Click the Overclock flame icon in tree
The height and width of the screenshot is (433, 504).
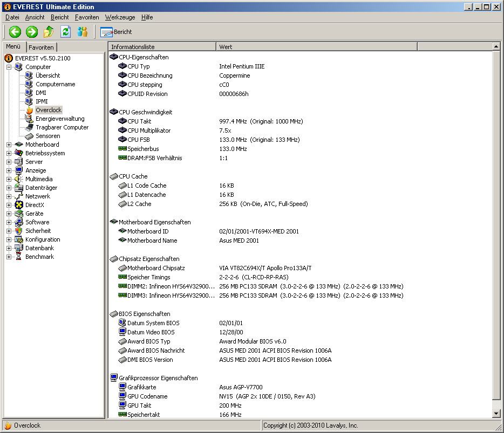click(30, 110)
